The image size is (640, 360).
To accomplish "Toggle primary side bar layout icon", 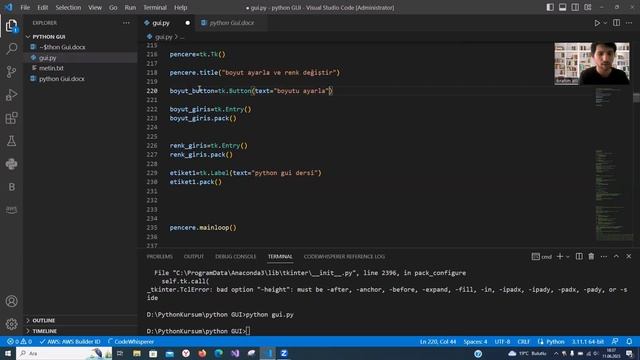I will [550, 7].
